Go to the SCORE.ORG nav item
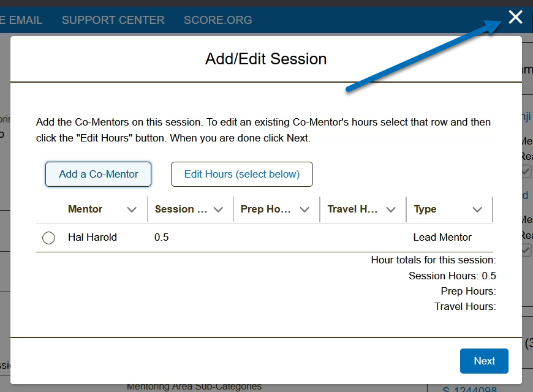Screen dimensions: 533x392 point(217,20)
